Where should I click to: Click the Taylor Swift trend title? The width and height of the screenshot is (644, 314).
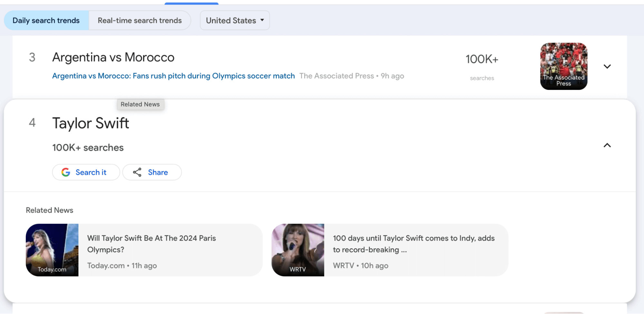click(x=91, y=123)
